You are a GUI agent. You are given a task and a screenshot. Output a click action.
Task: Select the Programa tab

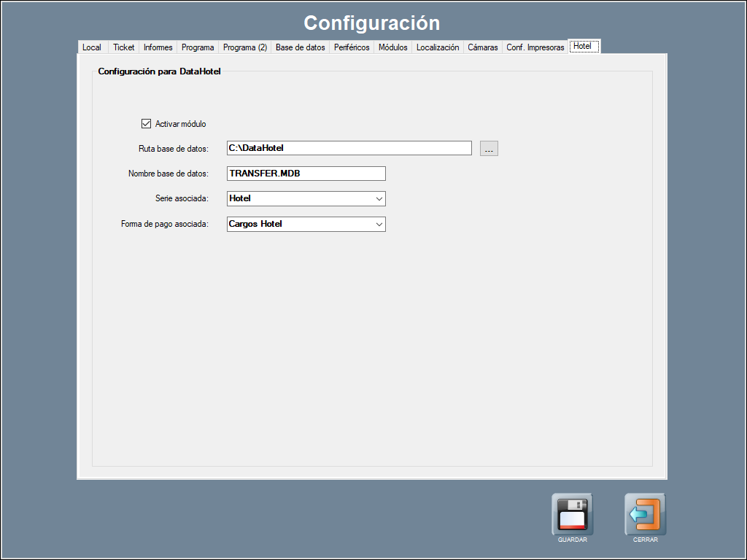pyautogui.click(x=198, y=47)
